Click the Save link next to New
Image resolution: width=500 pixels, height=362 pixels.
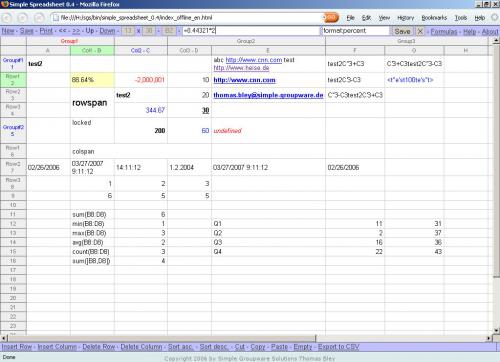27,31
